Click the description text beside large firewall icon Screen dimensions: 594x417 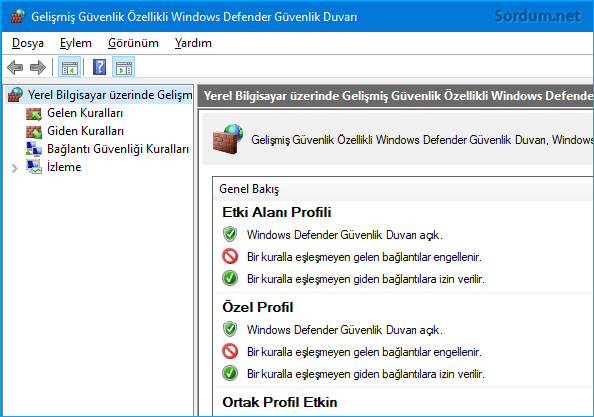[422, 140]
